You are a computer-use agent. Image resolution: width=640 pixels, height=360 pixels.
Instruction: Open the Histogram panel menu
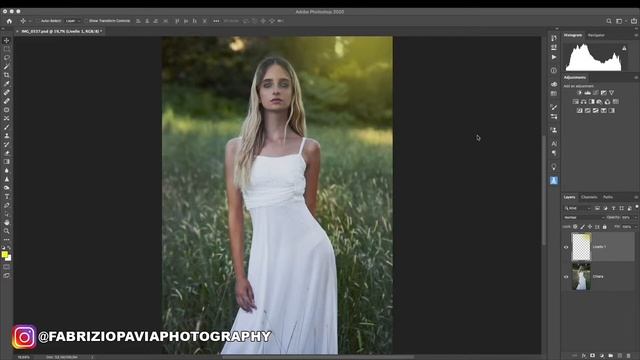tap(636, 36)
